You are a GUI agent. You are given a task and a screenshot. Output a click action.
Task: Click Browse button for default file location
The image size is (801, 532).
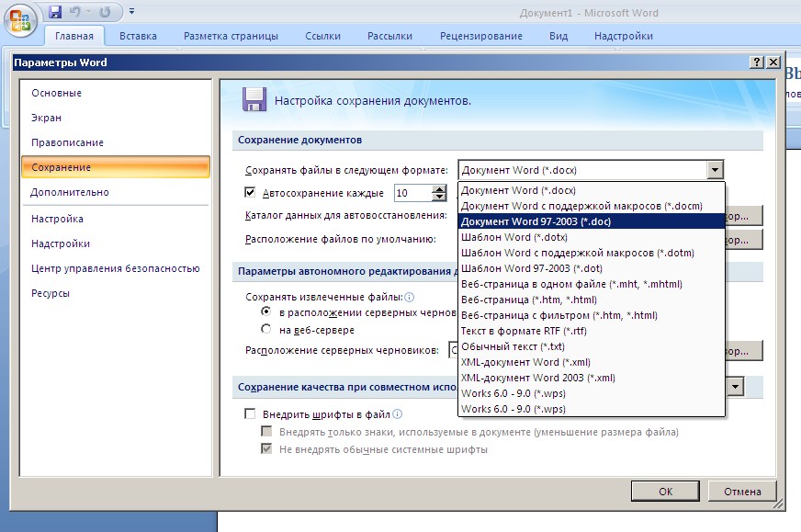(x=744, y=239)
